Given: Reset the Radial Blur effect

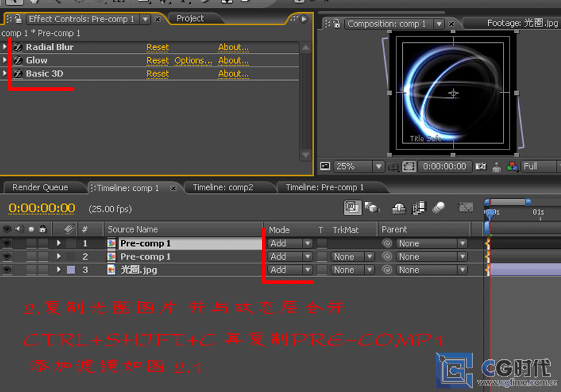Looking at the screenshot, I should [x=157, y=47].
